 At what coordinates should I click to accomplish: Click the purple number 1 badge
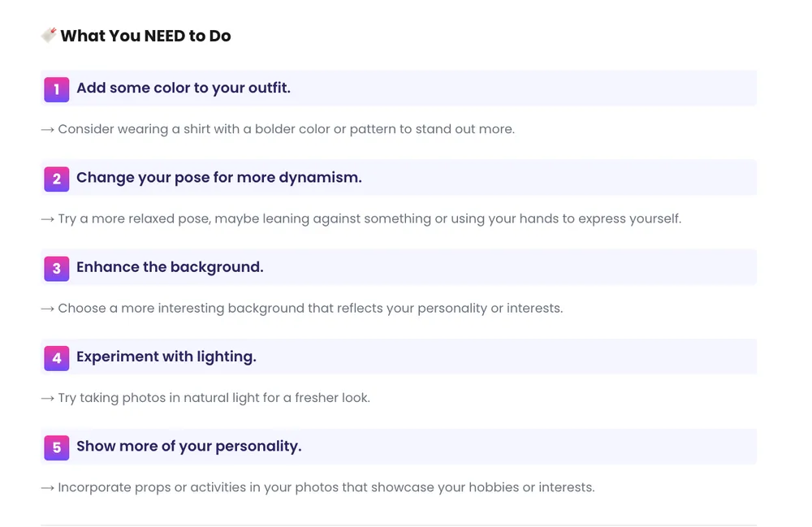(x=56, y=89)
